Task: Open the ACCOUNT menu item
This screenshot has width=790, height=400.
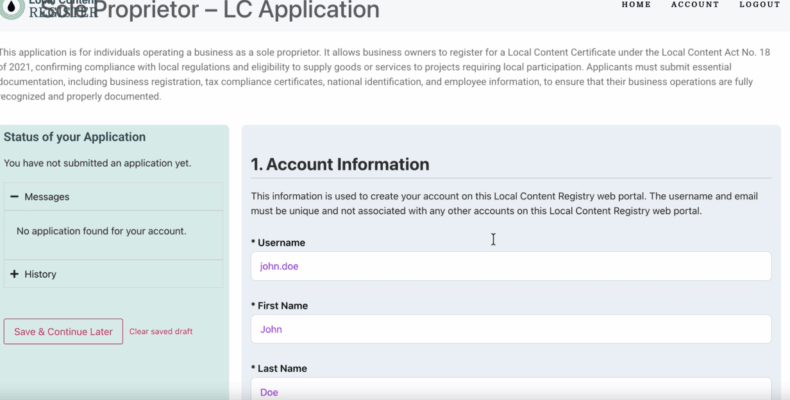Action: tap(694, 5)
